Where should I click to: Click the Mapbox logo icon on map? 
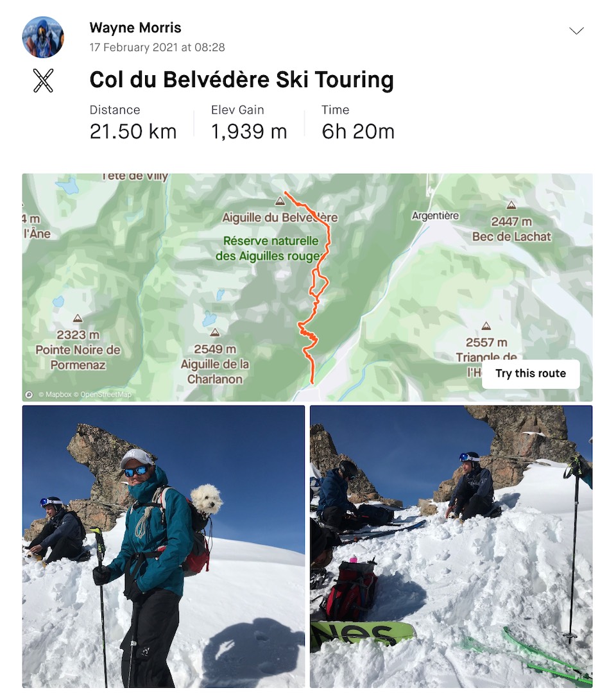pyautogui.click(x=29, y=395)
